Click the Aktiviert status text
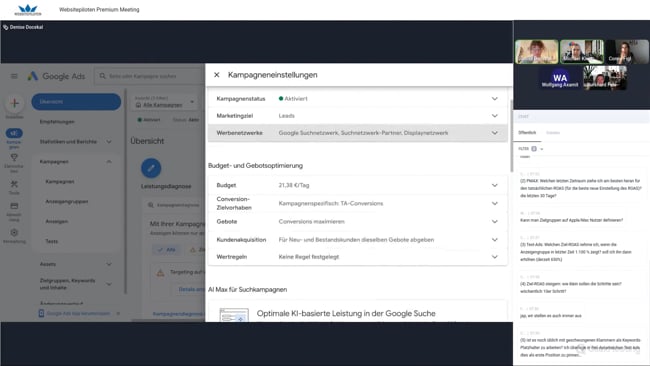This screenshot has height=366, width=650. (296, 99)
